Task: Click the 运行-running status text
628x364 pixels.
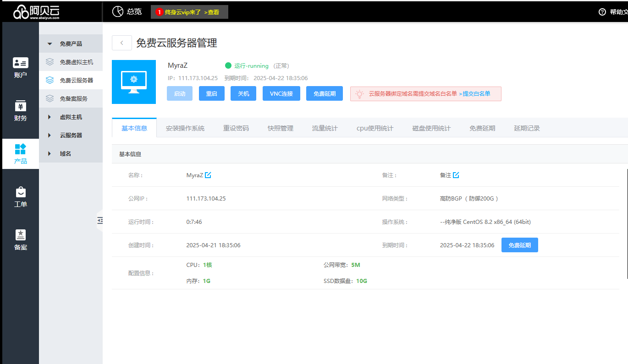Action: [x=251, y=66]
